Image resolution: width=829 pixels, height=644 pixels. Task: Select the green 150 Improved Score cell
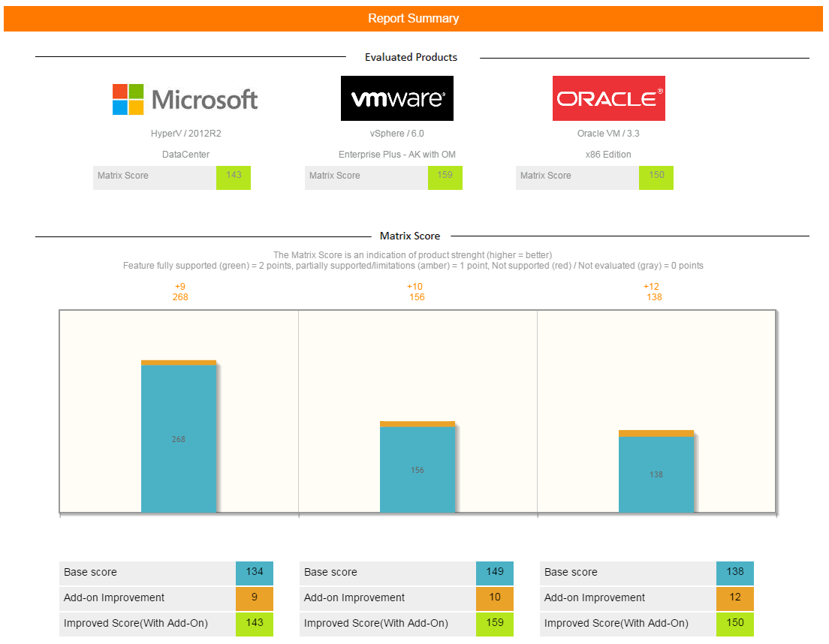[735, 624]
